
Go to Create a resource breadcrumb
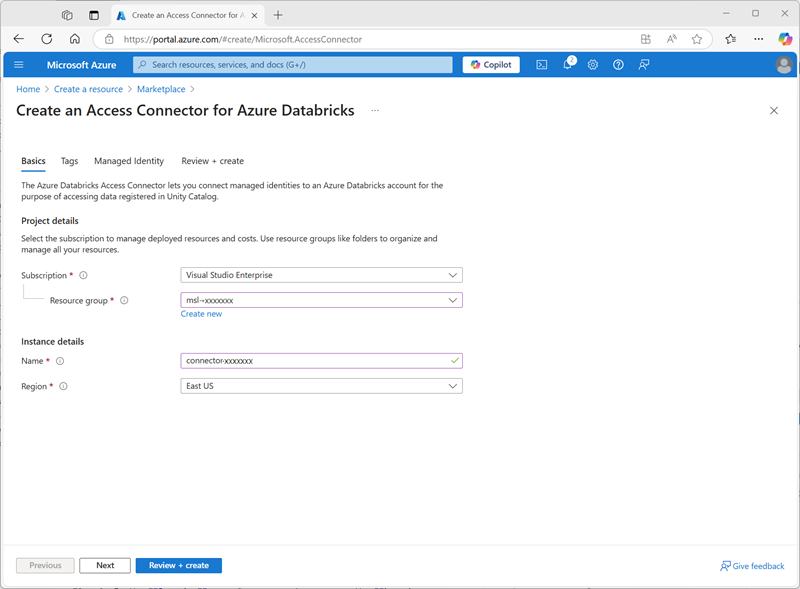click(88, 89)
